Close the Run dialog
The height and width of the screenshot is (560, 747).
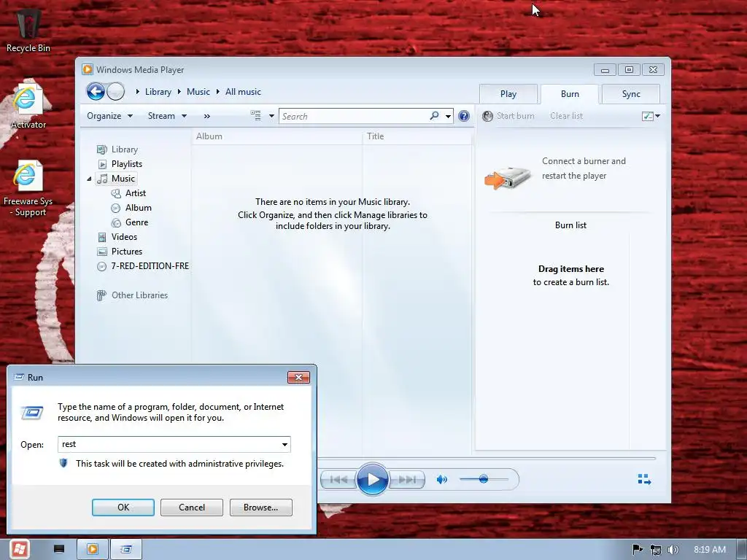(298, 377)
